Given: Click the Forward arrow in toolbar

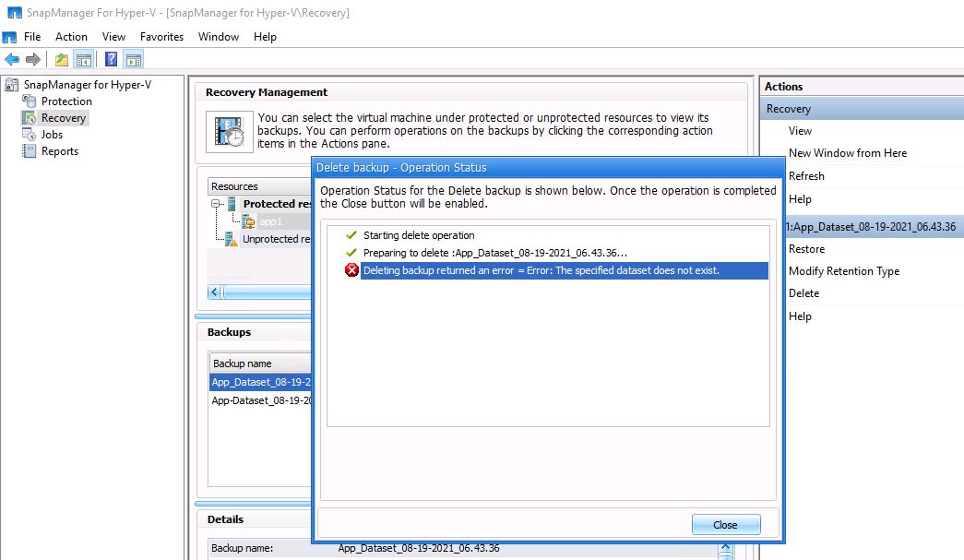Looking at the screenshot, I should tap(33, 60).
